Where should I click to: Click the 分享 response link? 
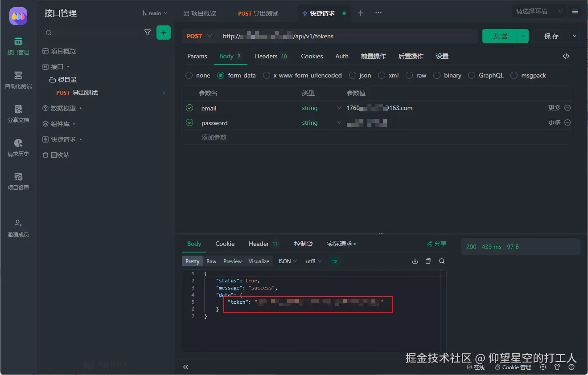click(436, 244)
